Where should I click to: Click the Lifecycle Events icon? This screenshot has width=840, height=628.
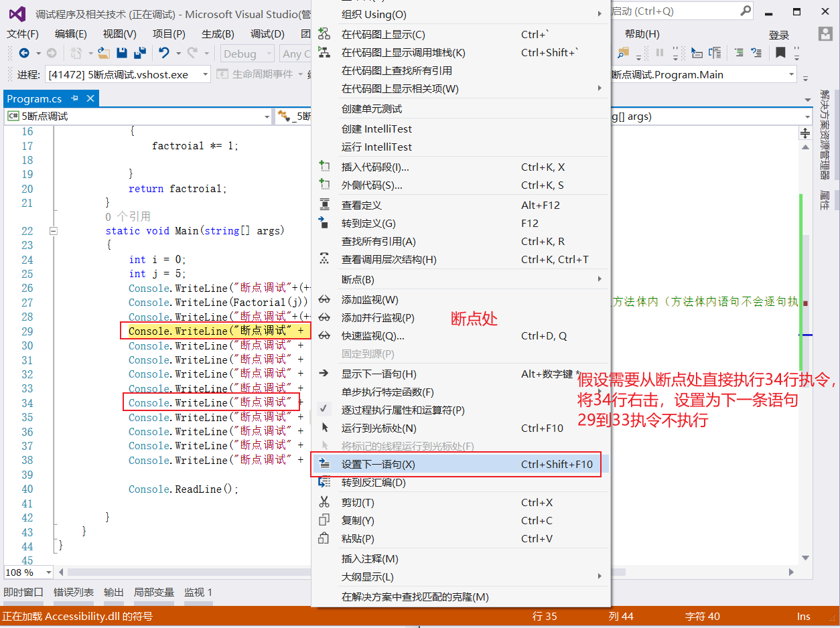click(x=222, y=74)
